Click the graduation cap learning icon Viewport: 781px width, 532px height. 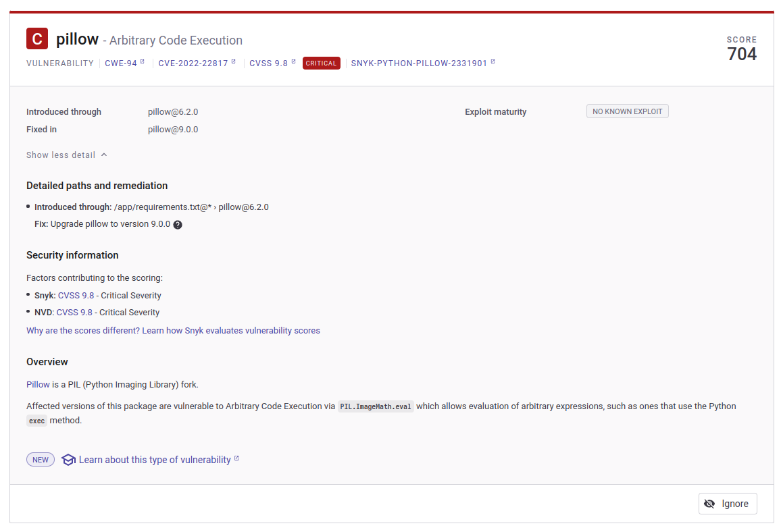(68, 459)
